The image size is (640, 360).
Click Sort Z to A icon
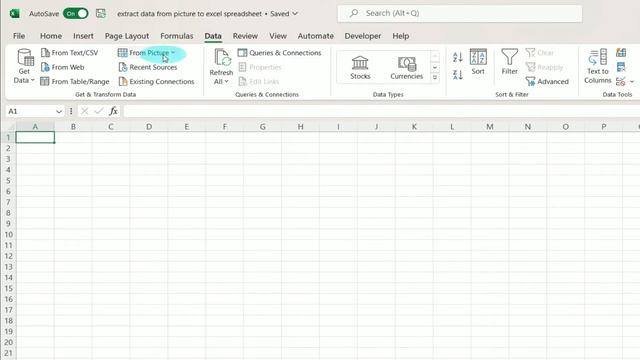(x=458, y=75)
